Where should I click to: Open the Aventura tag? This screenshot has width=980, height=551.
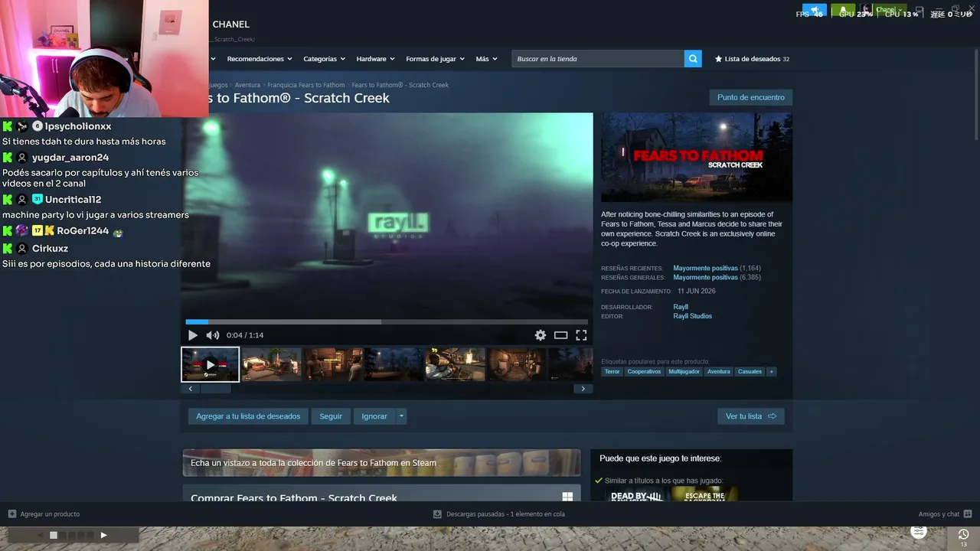click(x=719, y=372)
